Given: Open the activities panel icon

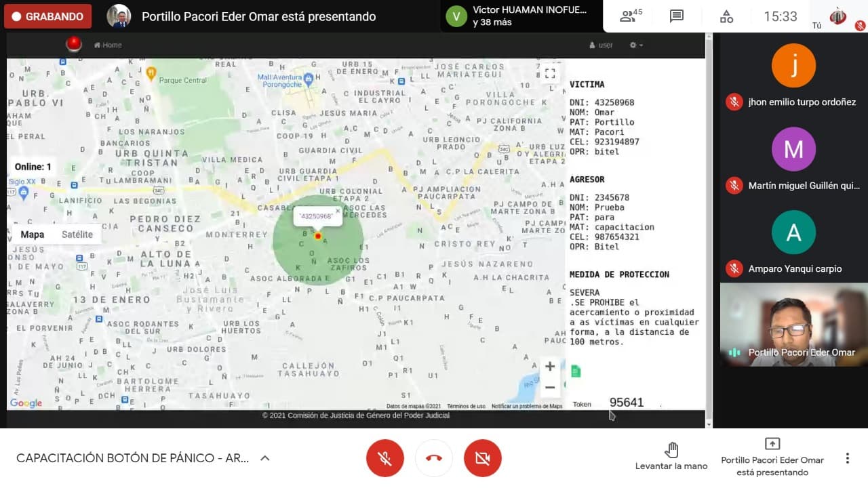Looking at the screenshot, I should [726, 16].
